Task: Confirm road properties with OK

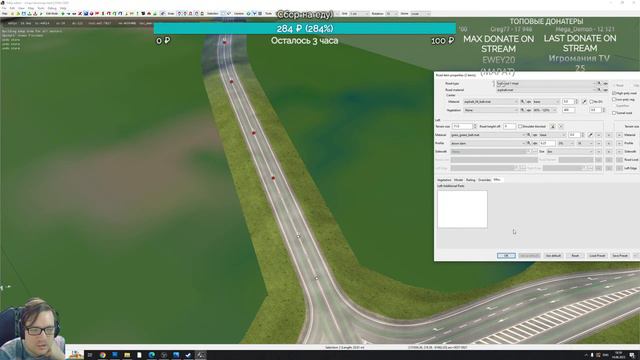Action: pyautogui.click(x=506, y=256)
